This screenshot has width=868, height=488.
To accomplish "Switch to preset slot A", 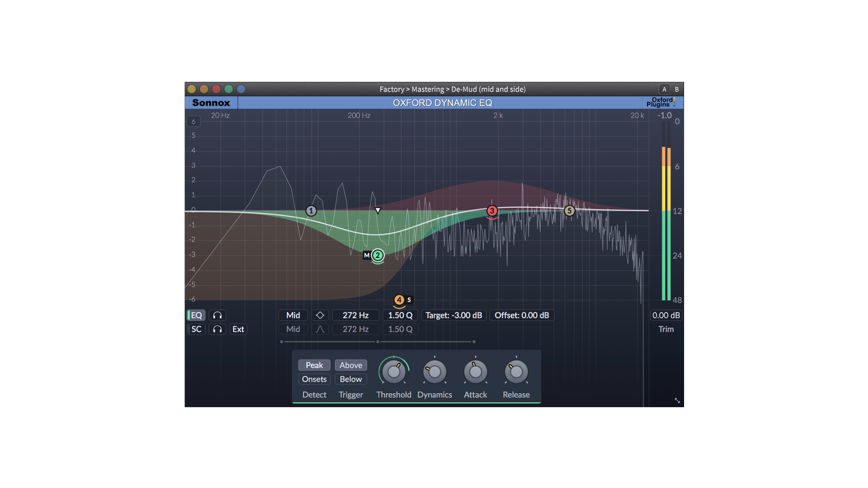I will 664,89.
